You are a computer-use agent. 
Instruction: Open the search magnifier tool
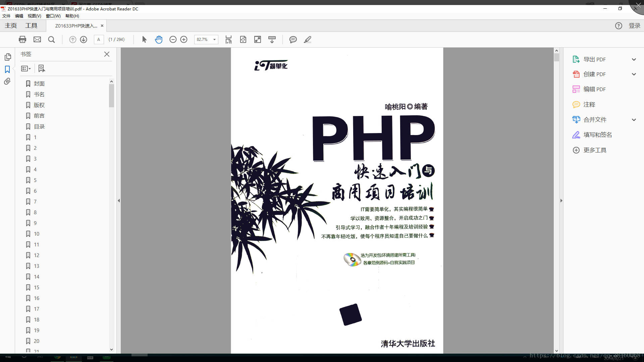pos(51,40)
